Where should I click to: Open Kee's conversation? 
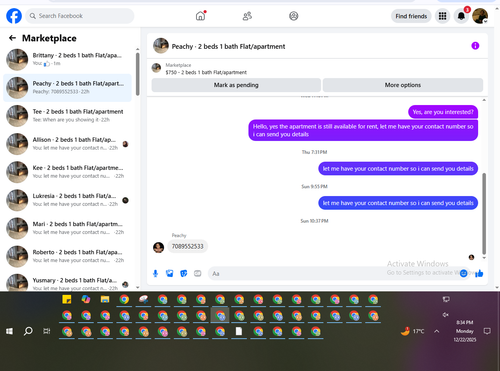tap(67, 172)
